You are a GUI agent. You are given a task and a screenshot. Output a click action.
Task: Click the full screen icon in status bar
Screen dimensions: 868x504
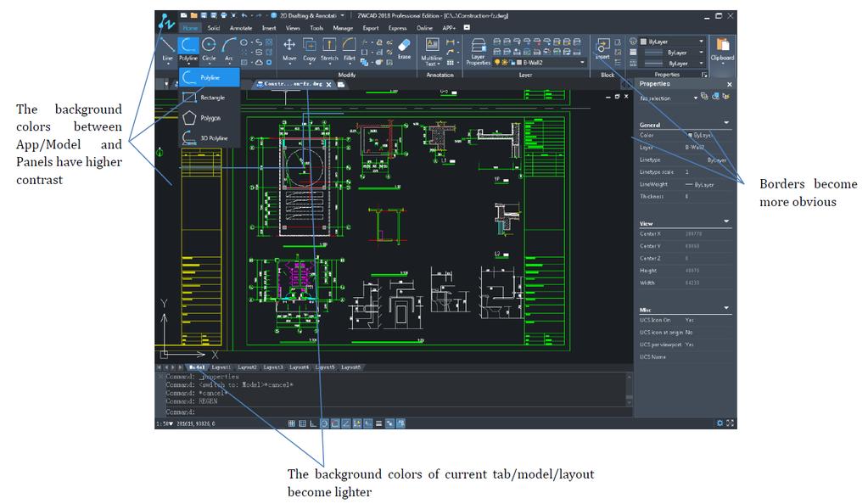[x=731, y=423]
